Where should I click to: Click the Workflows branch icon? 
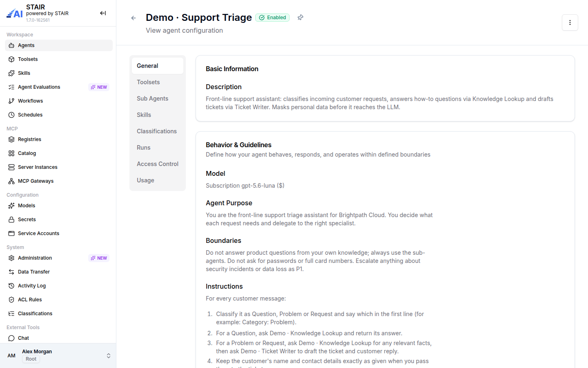click(11, 101)
